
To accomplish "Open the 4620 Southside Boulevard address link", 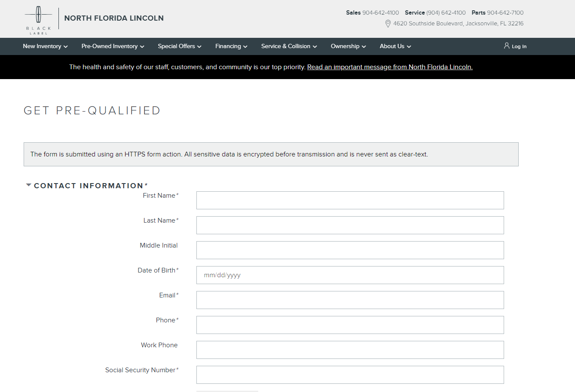I will [x=458, y=24].
